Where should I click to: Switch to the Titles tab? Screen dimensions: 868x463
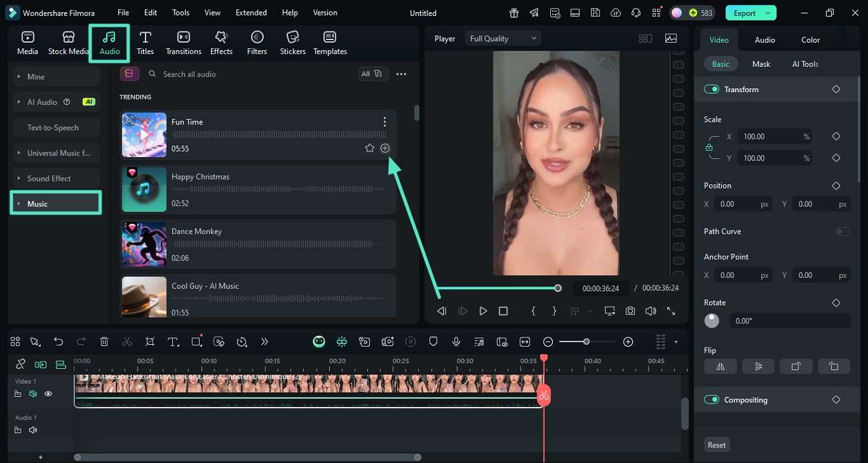point(145,43)
